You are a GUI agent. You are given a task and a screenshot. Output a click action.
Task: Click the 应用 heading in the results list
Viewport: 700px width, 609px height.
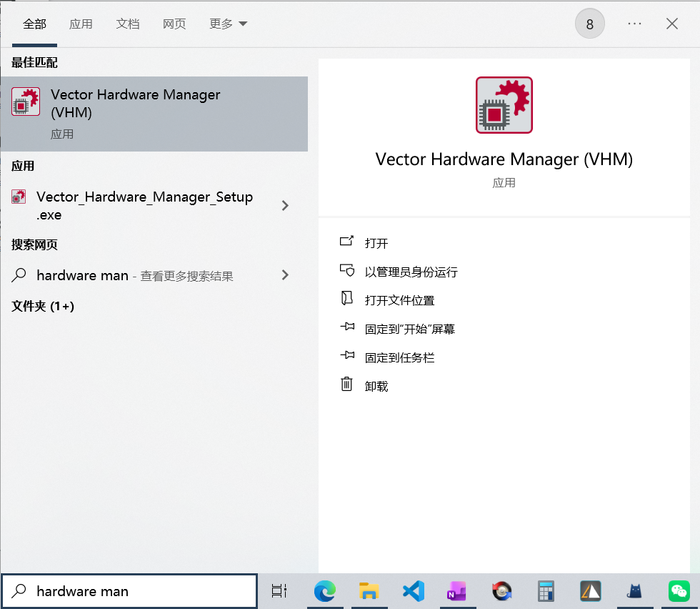[x=23, y=167]
